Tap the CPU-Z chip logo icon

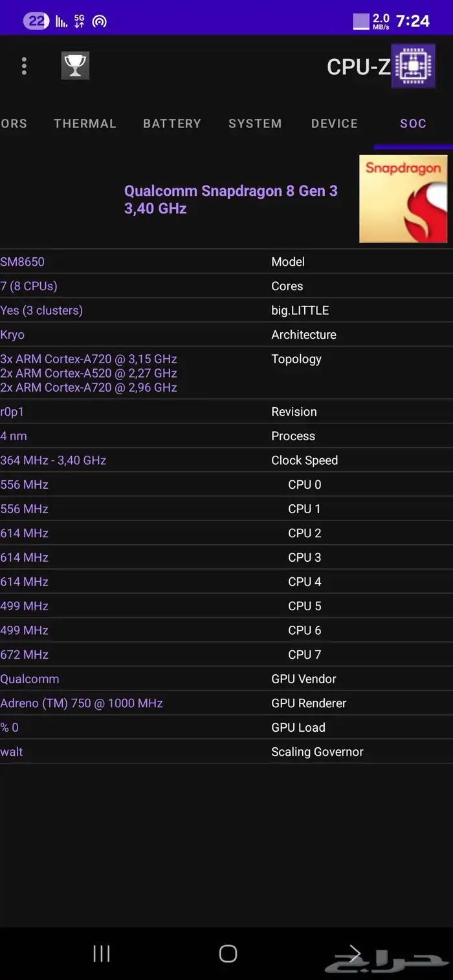(413, 66)
